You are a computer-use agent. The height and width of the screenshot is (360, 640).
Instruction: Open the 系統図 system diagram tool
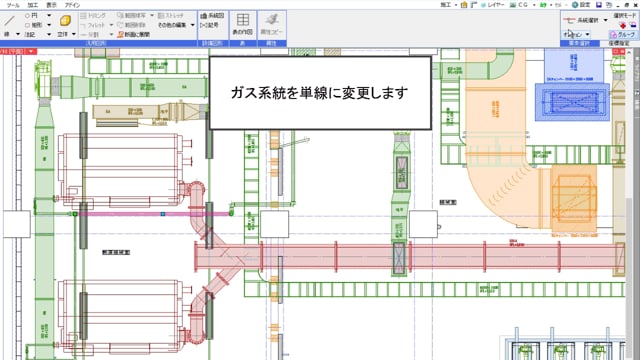tap(213, 16)
